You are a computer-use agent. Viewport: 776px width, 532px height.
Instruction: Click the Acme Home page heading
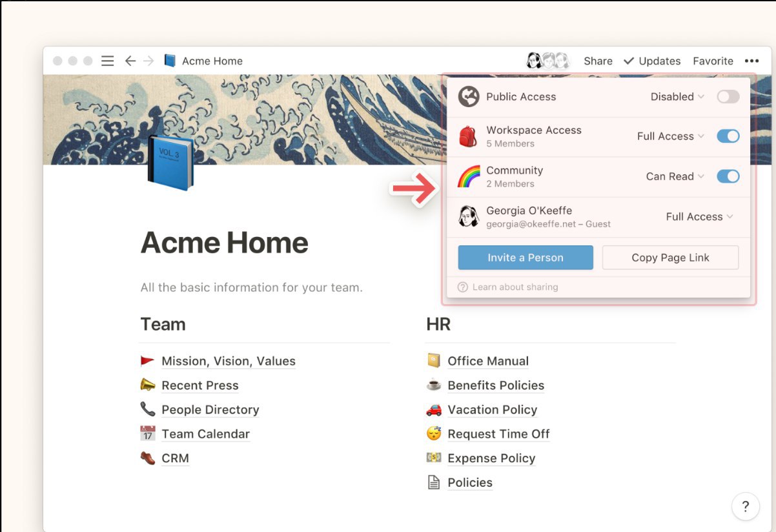point(224,243)
